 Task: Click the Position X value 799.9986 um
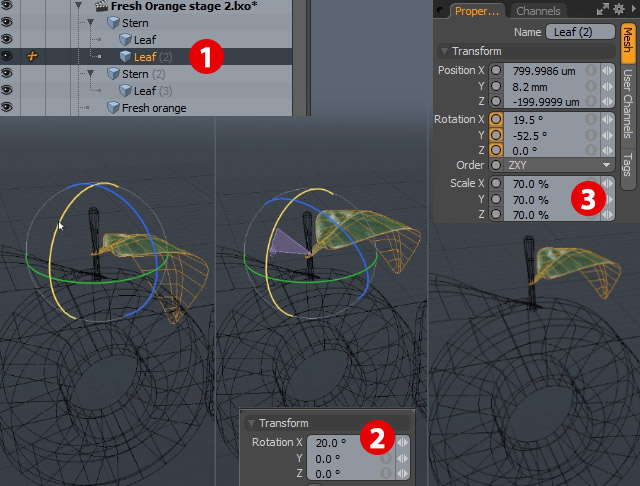(x=544, y=71)
